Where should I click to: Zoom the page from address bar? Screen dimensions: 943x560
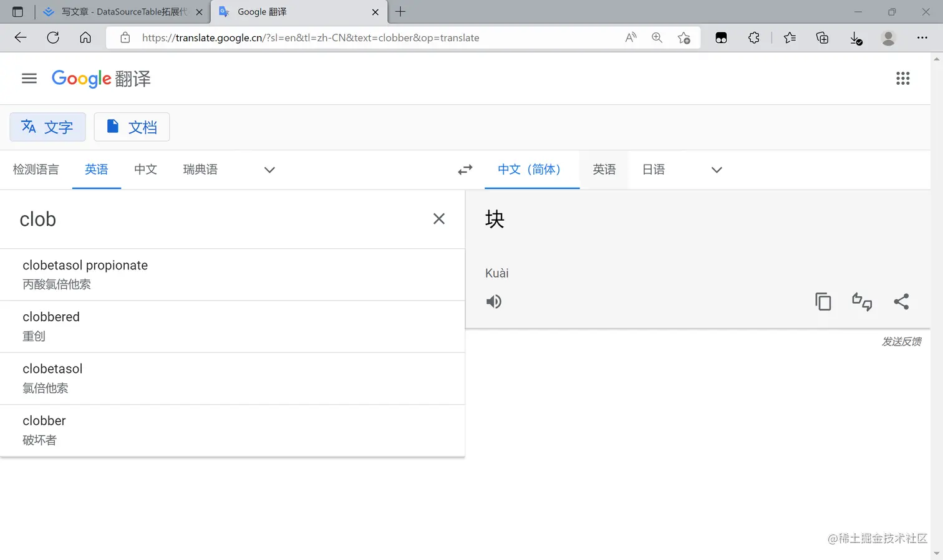click(x=657, y=37)
